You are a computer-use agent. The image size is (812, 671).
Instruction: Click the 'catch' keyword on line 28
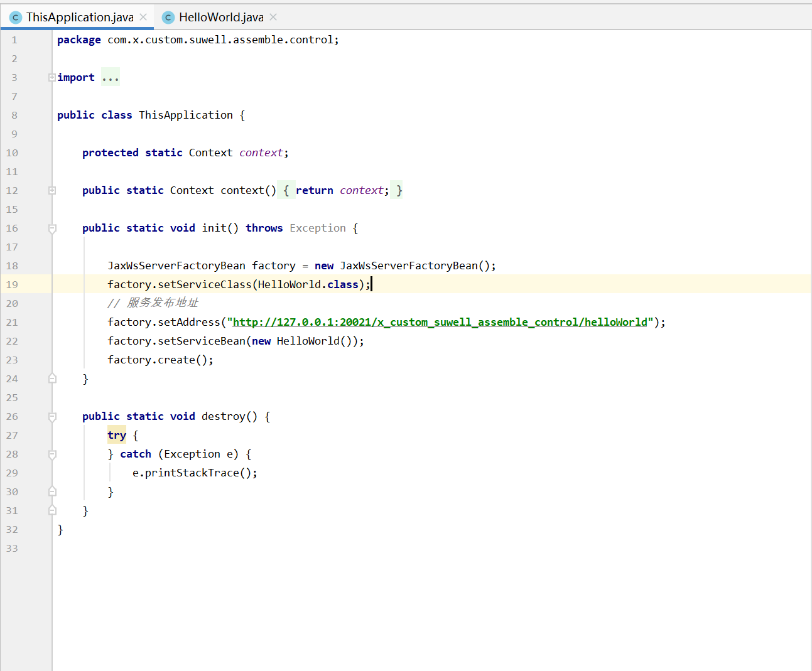tap(136, 454)
